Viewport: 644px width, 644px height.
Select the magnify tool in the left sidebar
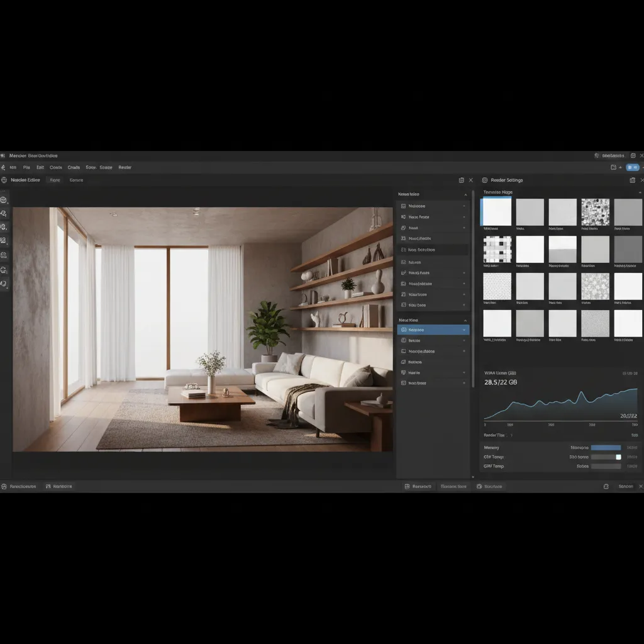click(5, 213)
